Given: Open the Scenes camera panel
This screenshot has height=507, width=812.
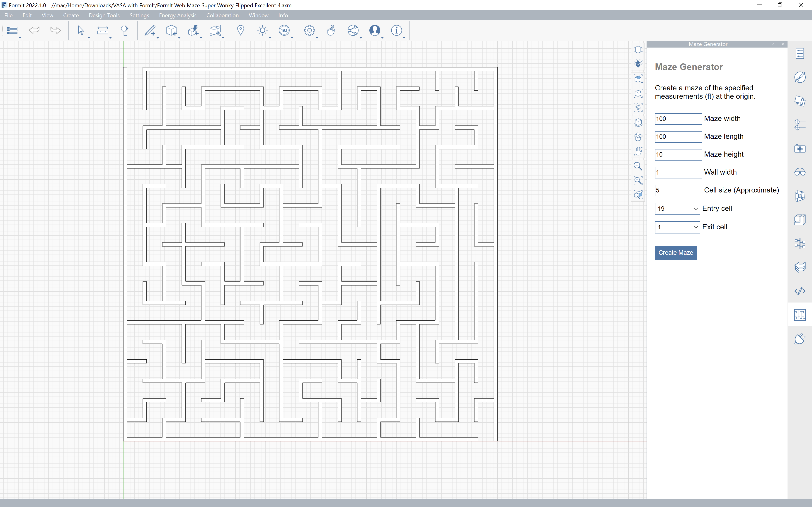Looking at the screenshot, I should click(800, 149).
